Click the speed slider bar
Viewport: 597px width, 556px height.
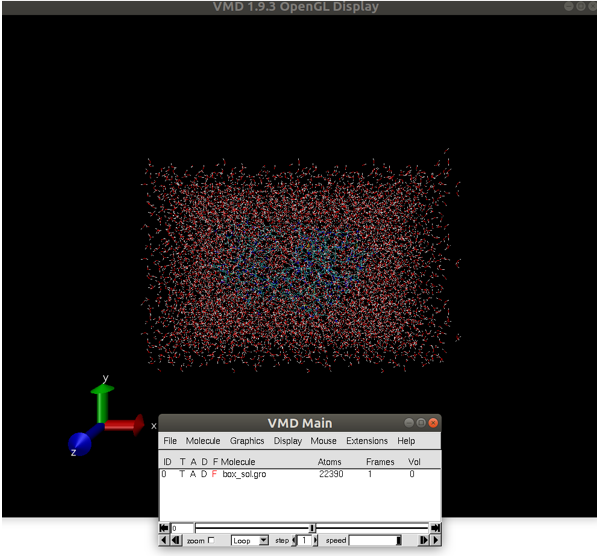[x=375, y=540]
